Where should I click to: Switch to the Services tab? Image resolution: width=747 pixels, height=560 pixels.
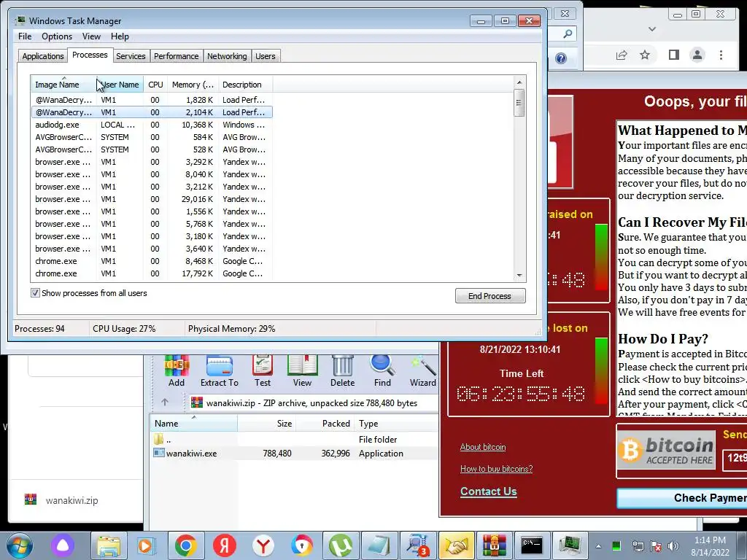coord(131,56)
